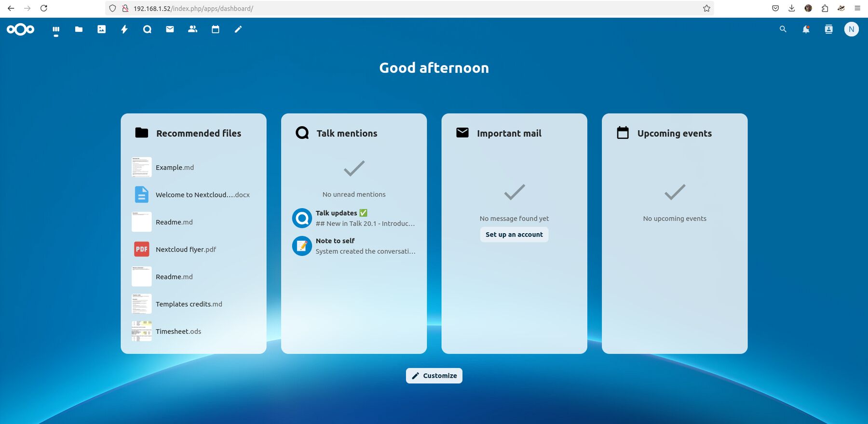Reload the browser page
Screen dimensions: 868x424
click(x=44, y=8)
